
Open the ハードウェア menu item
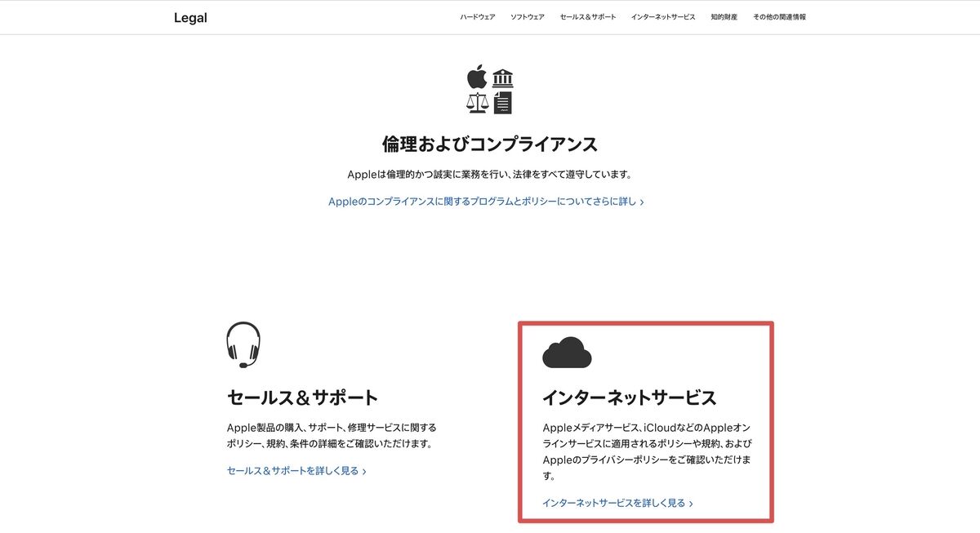pos(477,17)
